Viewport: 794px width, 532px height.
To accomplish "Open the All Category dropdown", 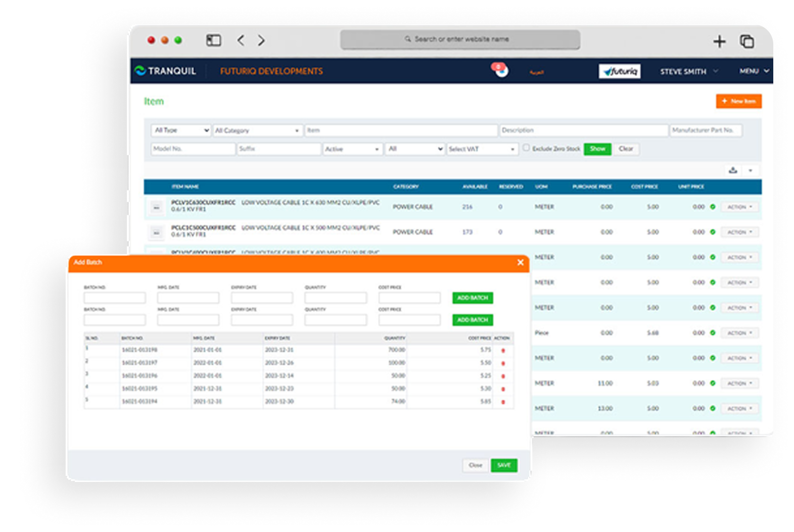I will pos(257,130).
